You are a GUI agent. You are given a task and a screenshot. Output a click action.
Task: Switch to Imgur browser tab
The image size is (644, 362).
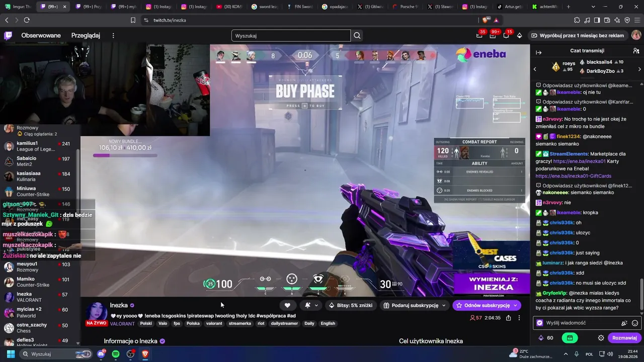click(18, 7)
